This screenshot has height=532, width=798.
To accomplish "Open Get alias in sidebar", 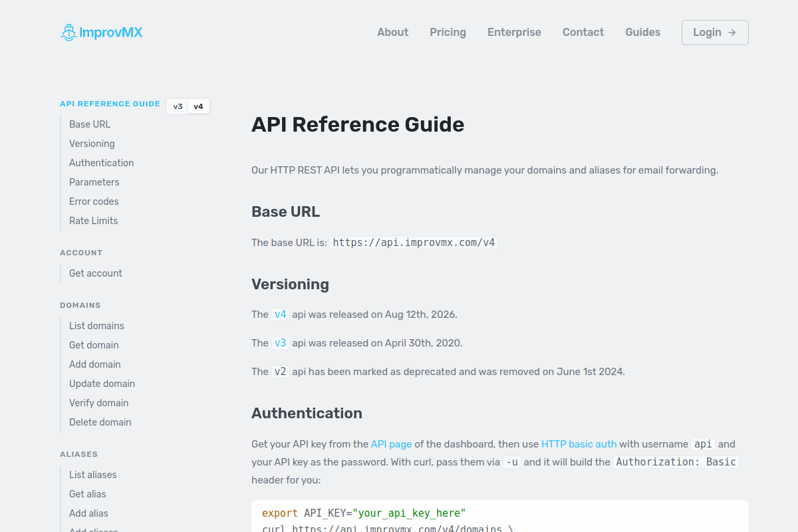I will [x=88, y=494].
